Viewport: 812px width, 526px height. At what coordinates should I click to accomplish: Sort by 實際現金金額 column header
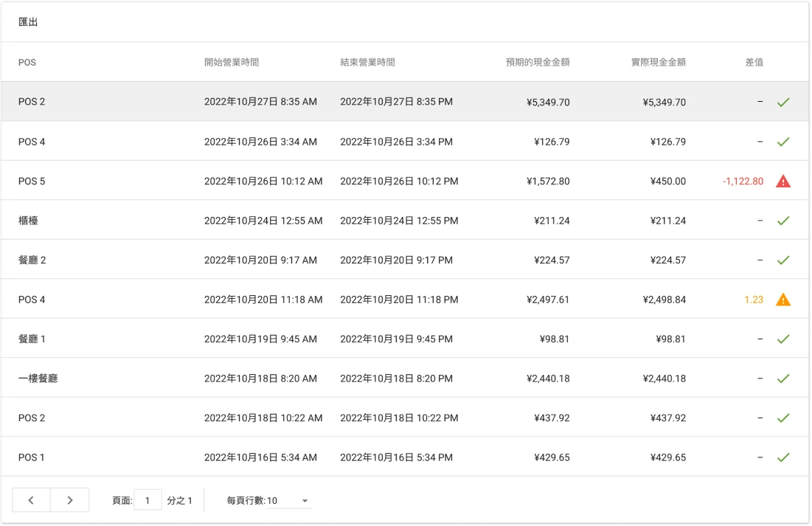coord(653,63)
